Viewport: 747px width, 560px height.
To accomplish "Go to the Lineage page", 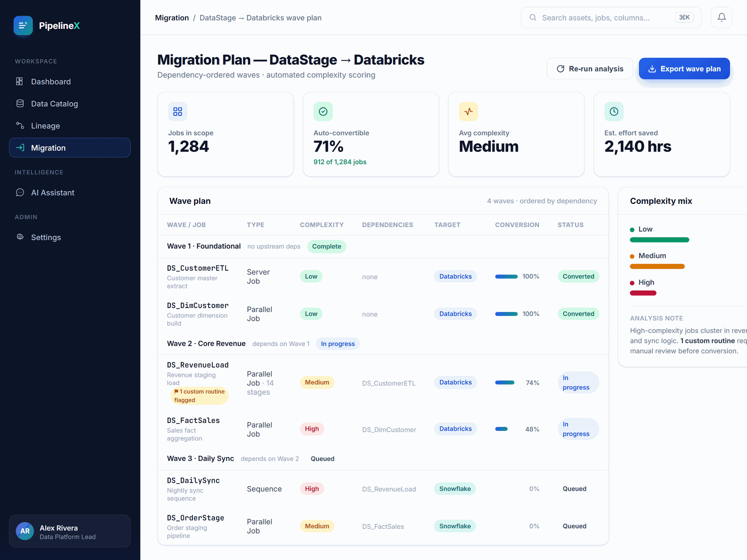I will tap(70, 125).
